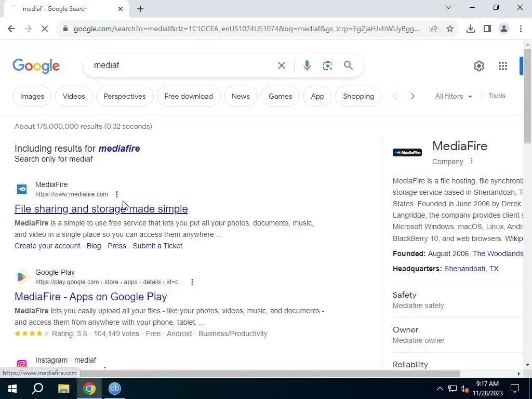Open Chrome three-dot menu
The image size is (532, 399).
click(x=521, y=29)
